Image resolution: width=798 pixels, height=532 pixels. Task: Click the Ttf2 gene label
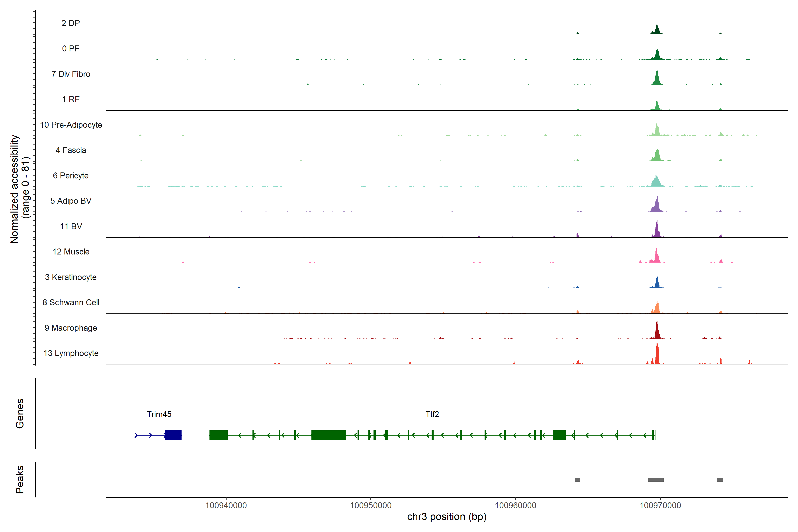pyautogui.click(x=432, y=414)
